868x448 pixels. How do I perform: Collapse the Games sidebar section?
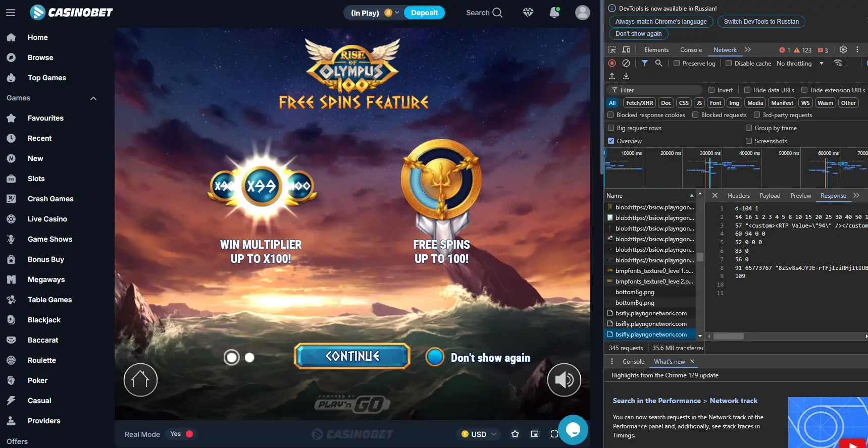coord(93,98)
